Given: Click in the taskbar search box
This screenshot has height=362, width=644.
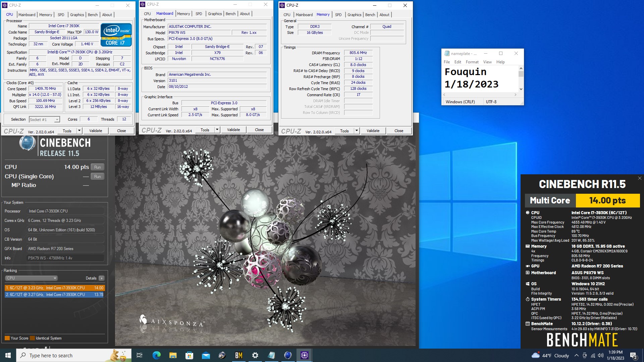Looking at the screenshot, I should [73, 355].
